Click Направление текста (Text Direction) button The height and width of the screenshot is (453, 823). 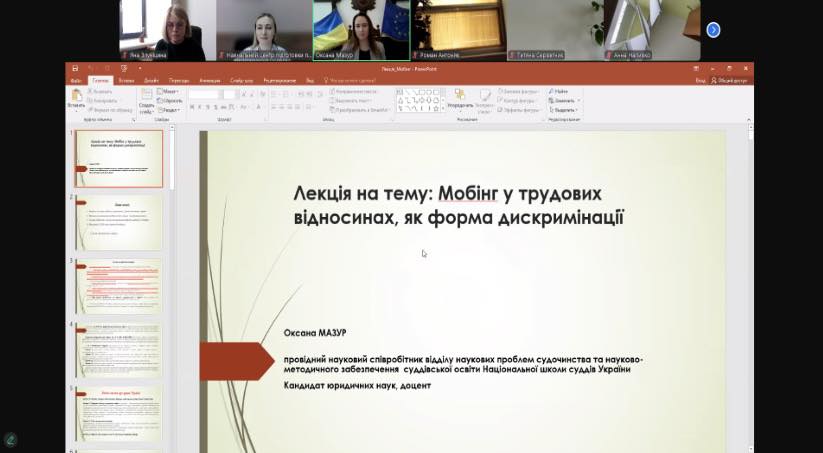(x=353, y=91)
